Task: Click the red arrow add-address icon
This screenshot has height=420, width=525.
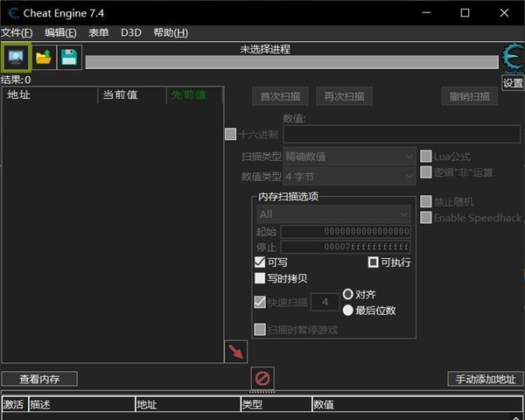Action: 235,352
